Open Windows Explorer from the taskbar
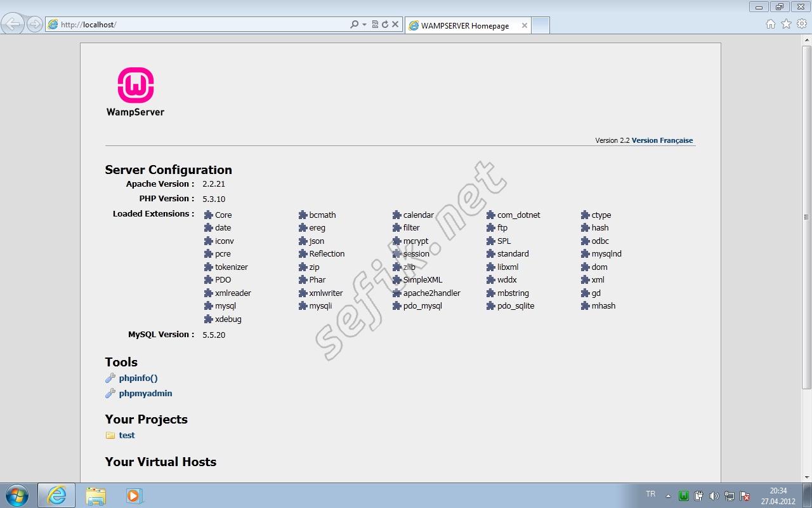This screenshot has width=812, height=508. point(96,495)
